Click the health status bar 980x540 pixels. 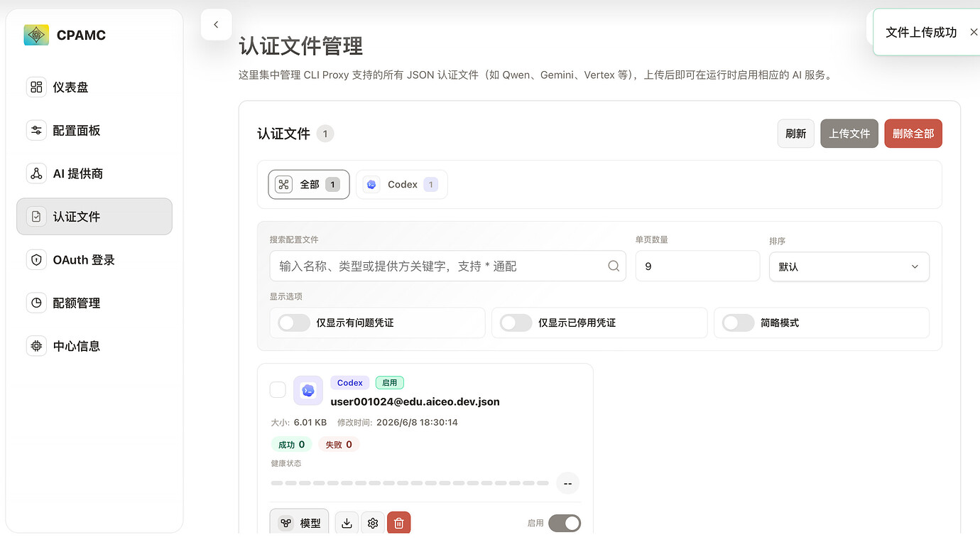[410, 483]
